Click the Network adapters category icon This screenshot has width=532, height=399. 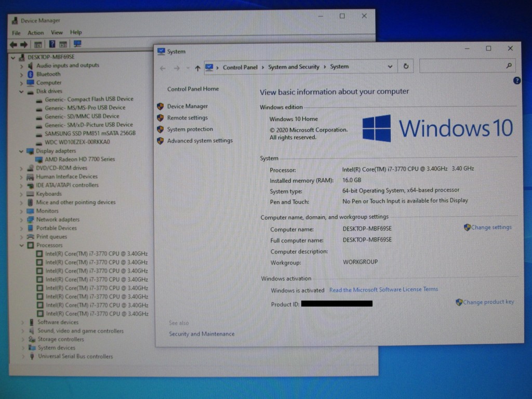point(31,220)
